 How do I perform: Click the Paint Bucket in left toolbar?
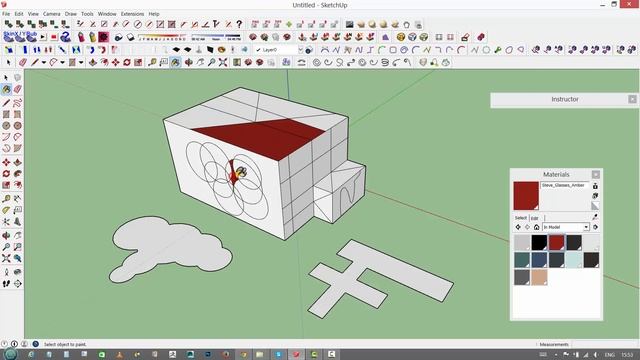click(6, 89)
